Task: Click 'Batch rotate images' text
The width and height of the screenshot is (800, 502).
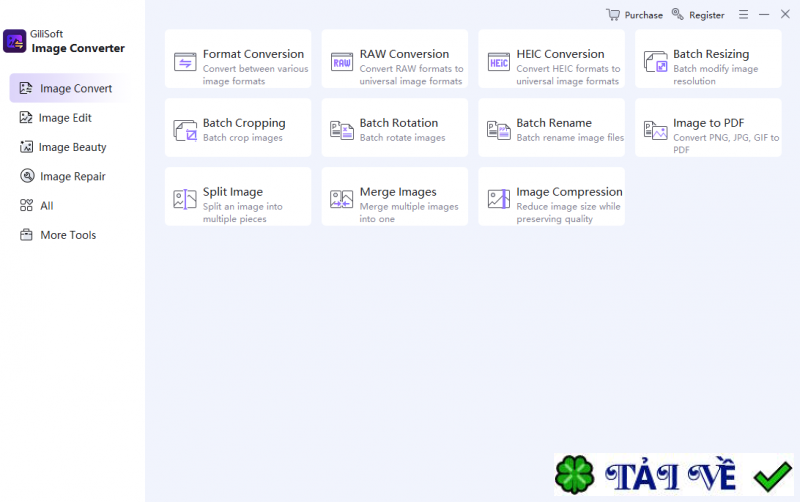Action: coord(402,138)
